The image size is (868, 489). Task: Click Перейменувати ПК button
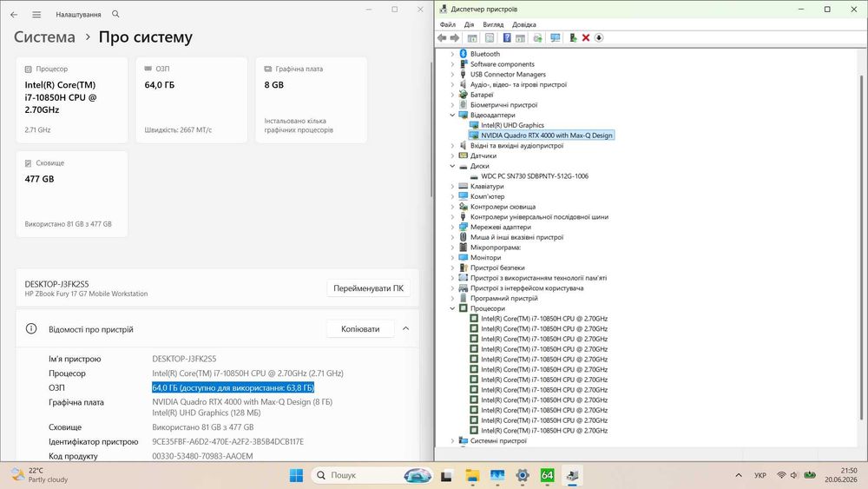(368, 288)
